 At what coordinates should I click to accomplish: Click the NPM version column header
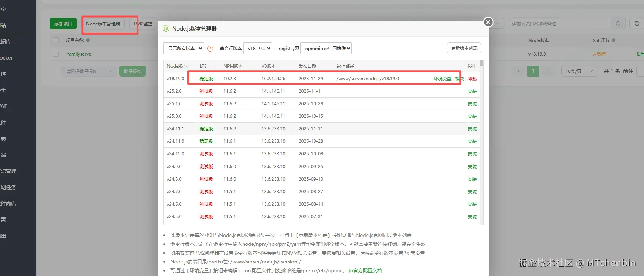tap(233, 66)
